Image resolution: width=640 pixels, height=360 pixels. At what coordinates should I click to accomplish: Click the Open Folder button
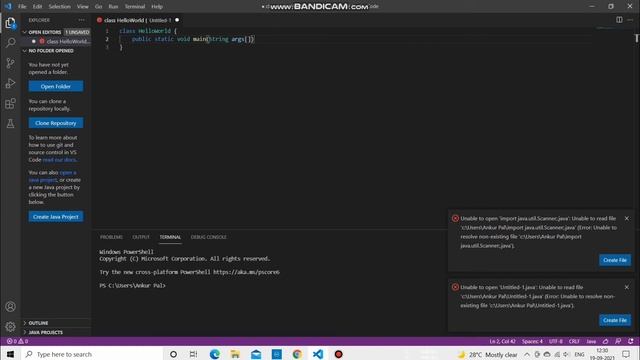(x=56, y=86)
